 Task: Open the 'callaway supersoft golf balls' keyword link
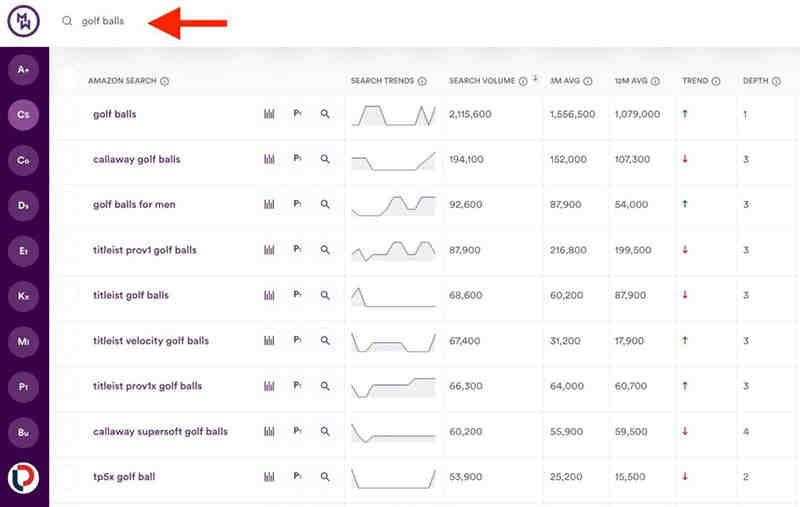(160, 432)
